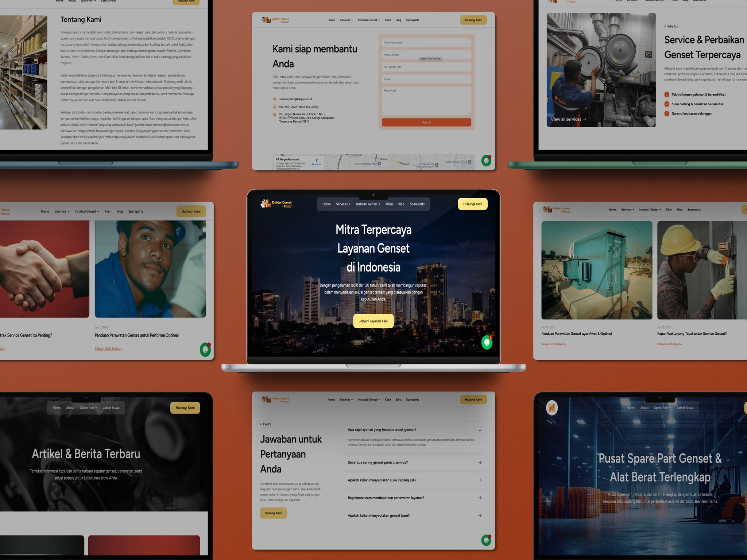Viewport: 747px width, 560px height.
Task: Click the Nama Perusahaan input field
Action: (x=426, y=43)
